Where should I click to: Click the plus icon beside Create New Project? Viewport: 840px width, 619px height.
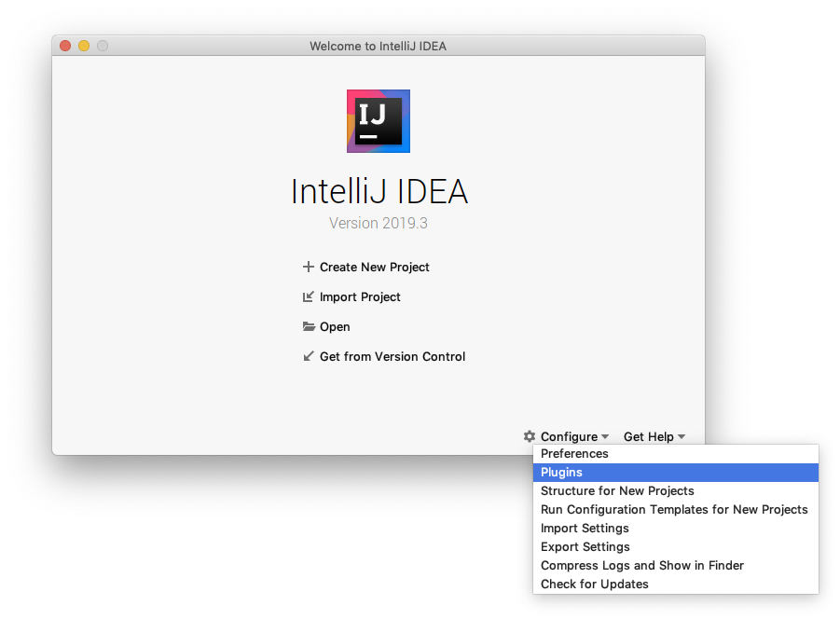click(x=308, y=267)
